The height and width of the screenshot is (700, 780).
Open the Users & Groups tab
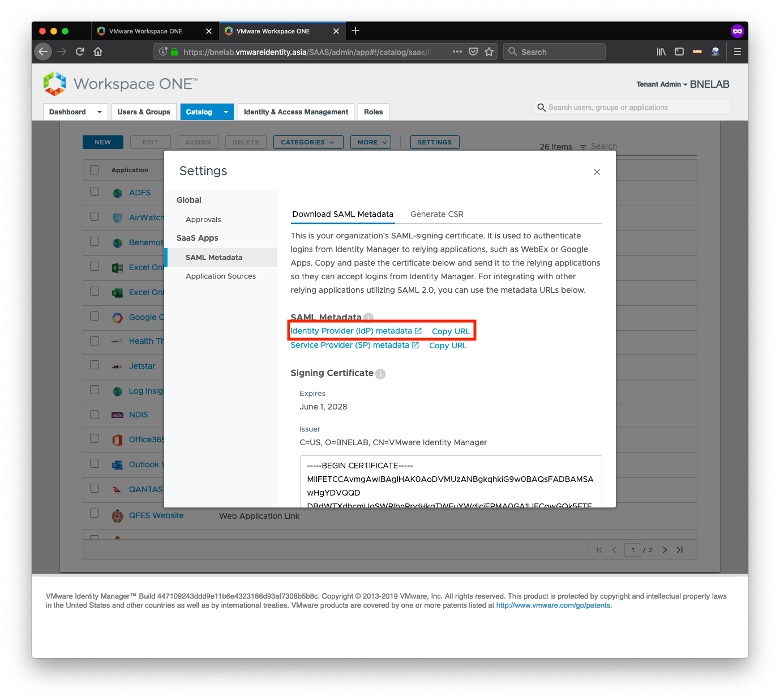click(144, 112)
